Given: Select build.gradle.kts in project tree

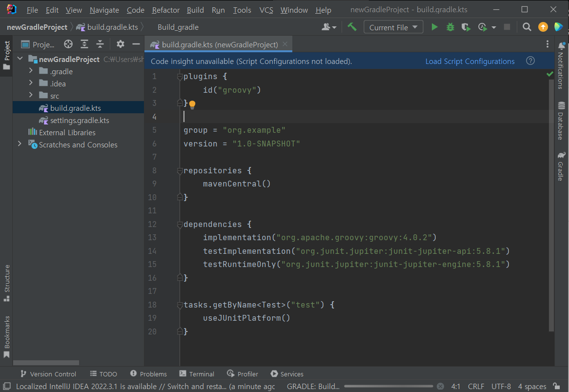Looking at the screenshot, I should 79,108.
